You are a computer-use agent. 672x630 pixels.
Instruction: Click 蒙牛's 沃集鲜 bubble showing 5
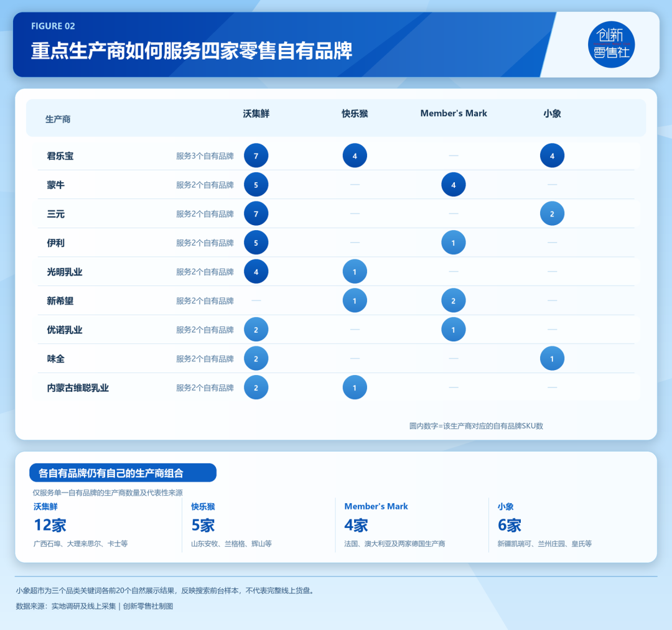(x=256, y=185)
